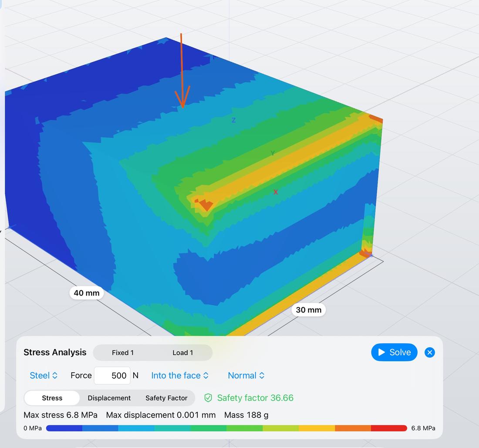The image size is (479, 448).
Task: Click the 6.8 MPa legend maximum label
Action: 423,428
